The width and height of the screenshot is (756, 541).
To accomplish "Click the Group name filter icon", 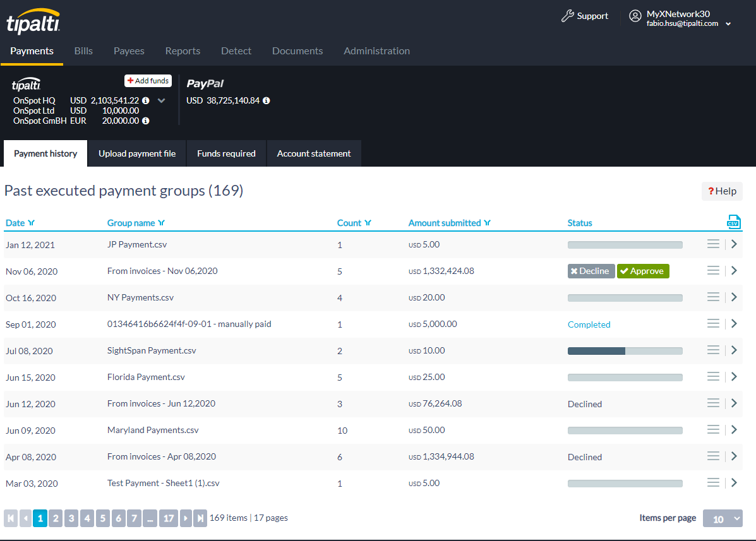I will click(x=161, y=223).
